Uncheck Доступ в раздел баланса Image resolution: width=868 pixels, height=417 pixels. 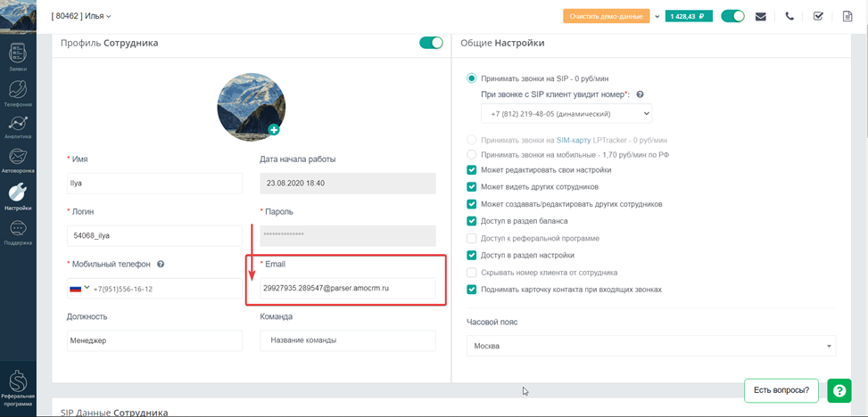pyautogui.click(x=472, y=221)
